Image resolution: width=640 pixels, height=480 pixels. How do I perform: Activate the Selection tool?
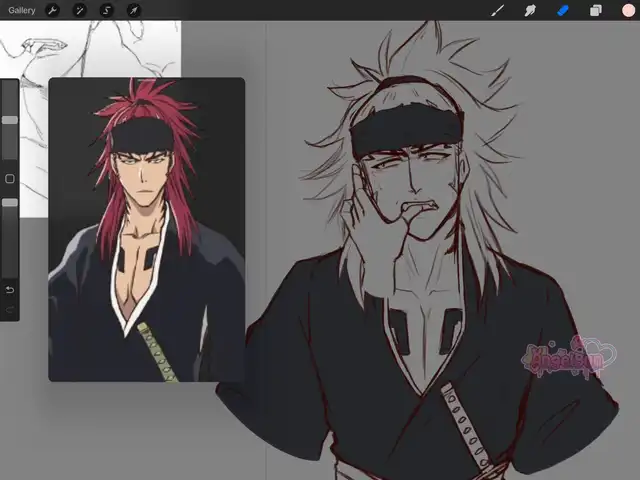tap(107, 10)
